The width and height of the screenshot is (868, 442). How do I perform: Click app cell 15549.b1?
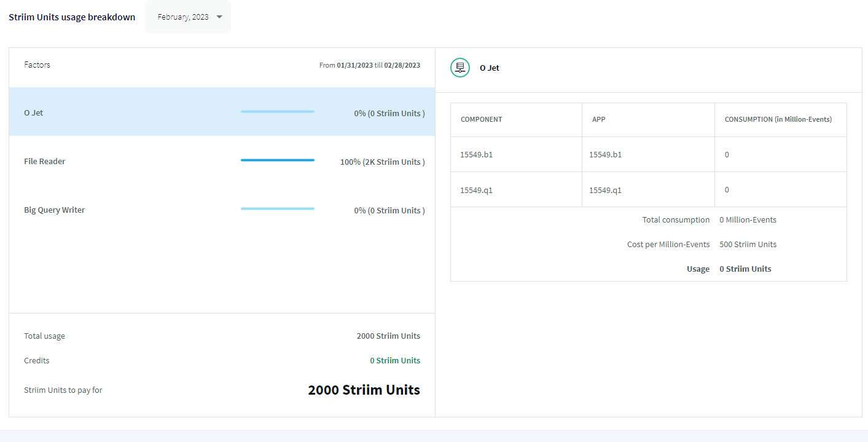coord(605,154)
